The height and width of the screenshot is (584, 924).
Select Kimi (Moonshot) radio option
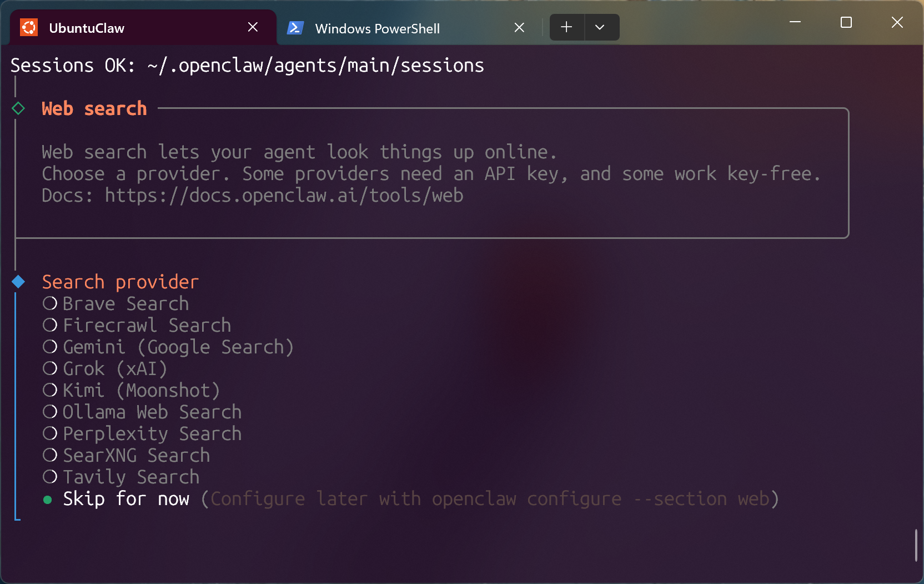tap(132, 391)
